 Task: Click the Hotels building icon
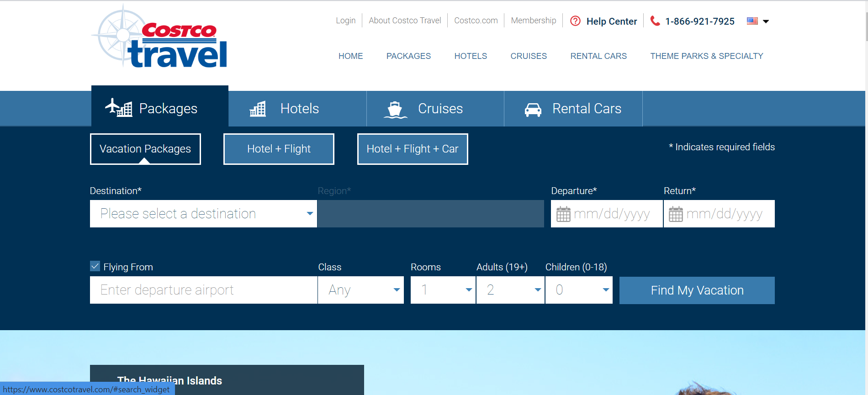tap(258, 109)
